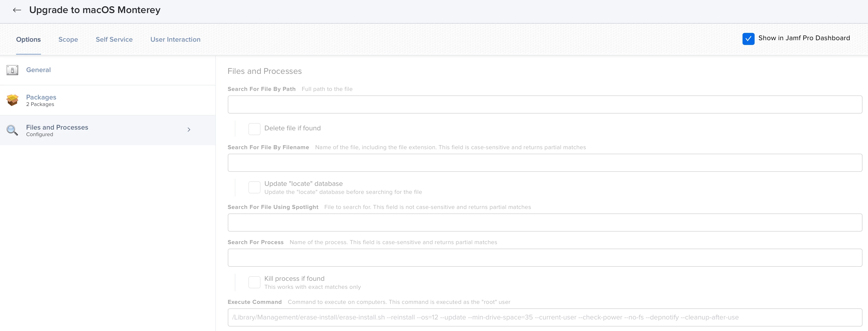
Task: Focus the Search For File Using Spotlight field
Action: coord(545,222)
